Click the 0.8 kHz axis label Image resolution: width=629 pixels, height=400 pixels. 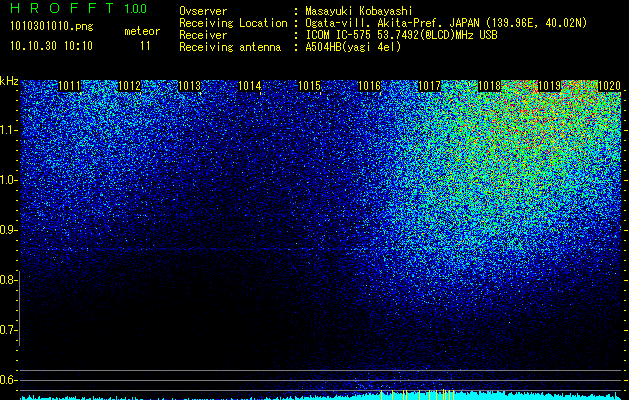[8, 280]
